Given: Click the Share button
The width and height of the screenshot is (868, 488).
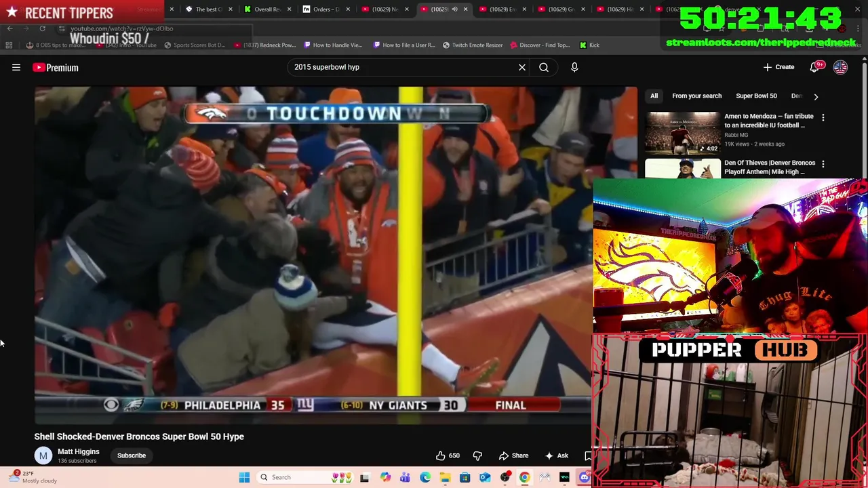Looking at the screenshot, I should [x=513, y=455].
